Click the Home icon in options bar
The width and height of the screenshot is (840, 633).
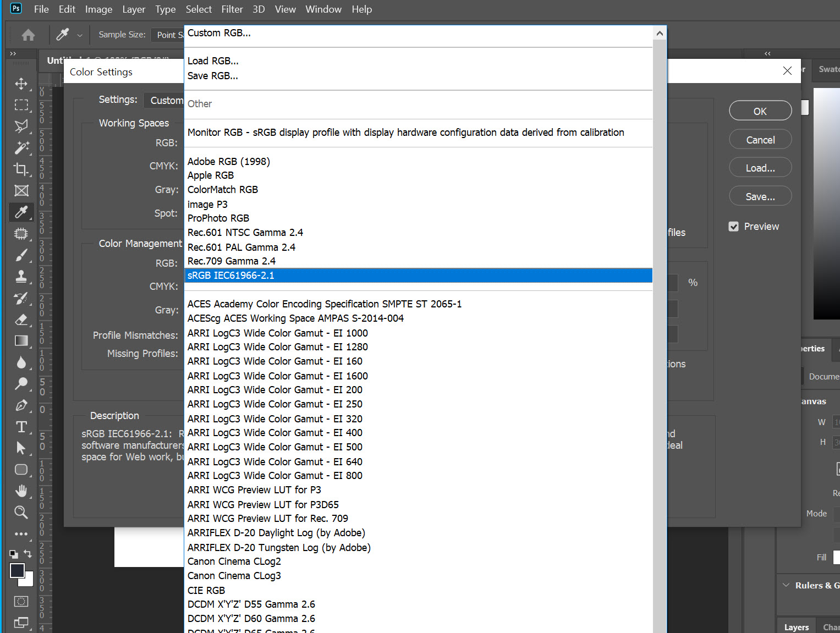pos(28,35)
